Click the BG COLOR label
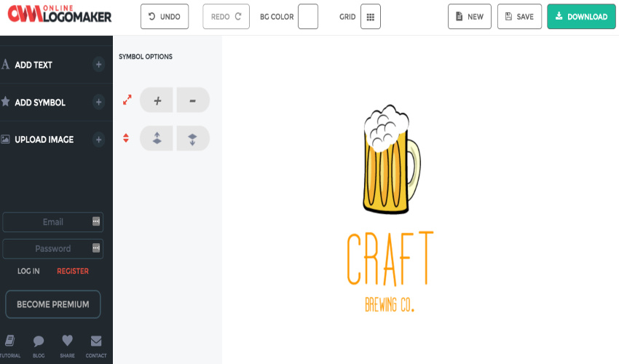This screenshot has width=619, height=364. pyautogui.click(x=277, y=17)
